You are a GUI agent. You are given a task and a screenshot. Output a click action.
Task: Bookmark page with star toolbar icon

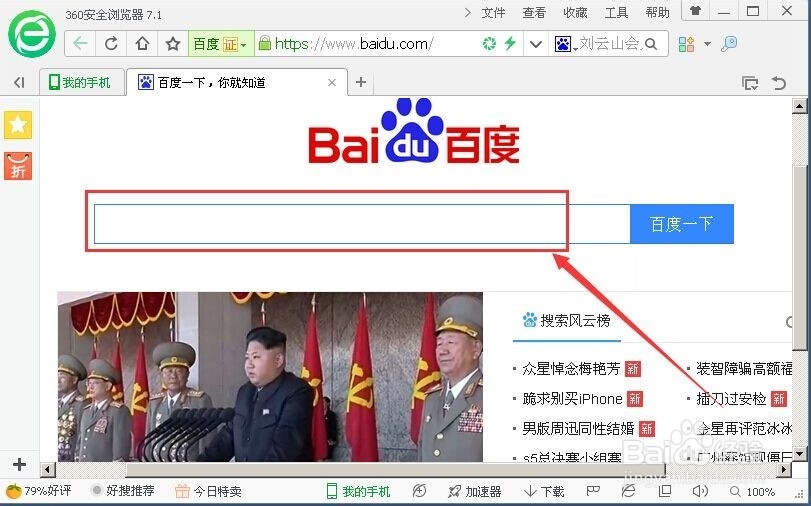click(172, 43)
